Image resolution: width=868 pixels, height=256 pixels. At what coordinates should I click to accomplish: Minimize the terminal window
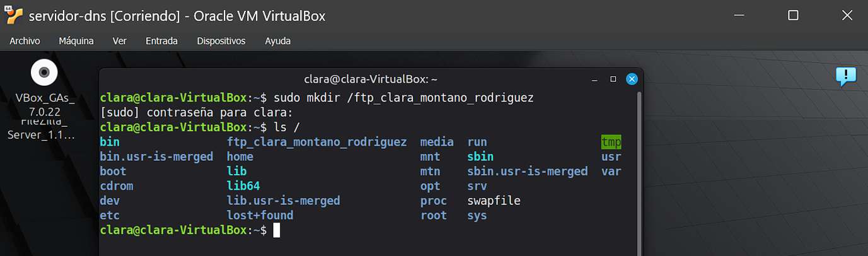point(594,79)
